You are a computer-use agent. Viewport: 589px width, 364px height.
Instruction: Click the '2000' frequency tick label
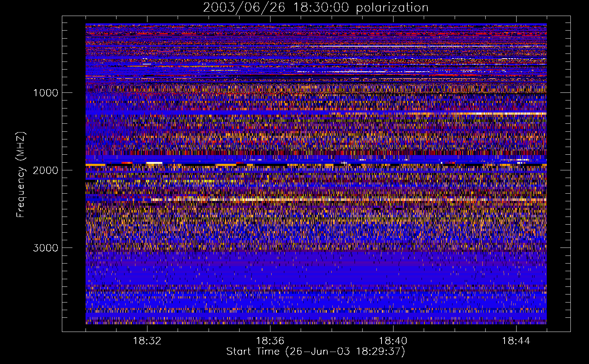46,170
